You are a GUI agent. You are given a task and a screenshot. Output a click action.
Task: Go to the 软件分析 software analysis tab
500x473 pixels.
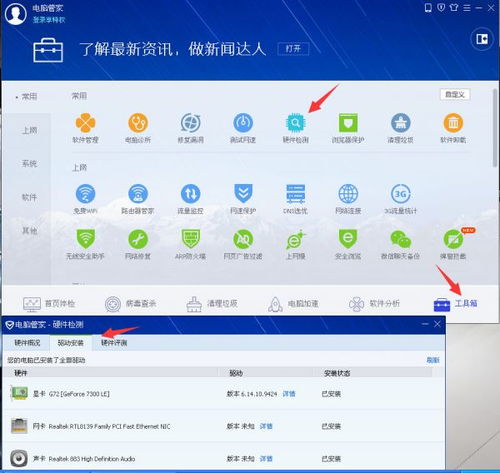tap(374, 304)
